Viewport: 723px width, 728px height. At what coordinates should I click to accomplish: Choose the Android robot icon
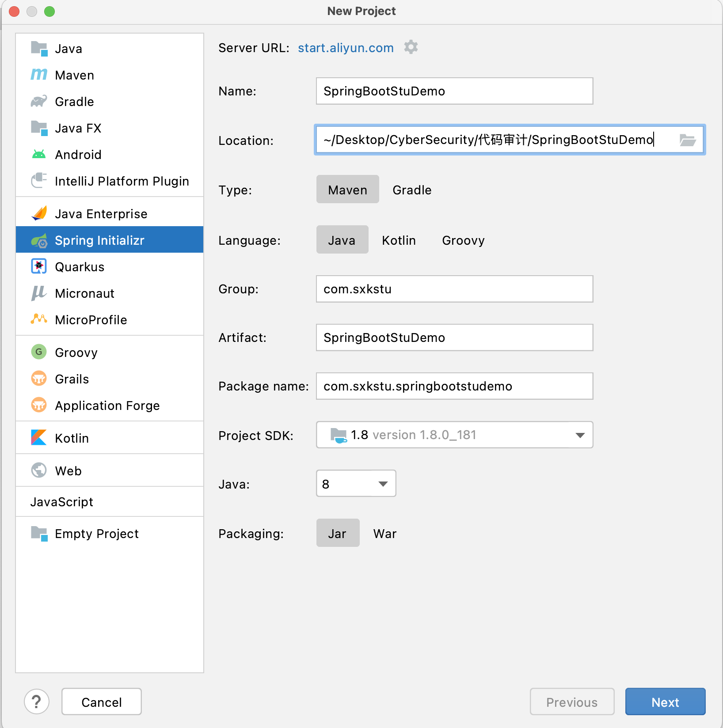click(39, 154)
